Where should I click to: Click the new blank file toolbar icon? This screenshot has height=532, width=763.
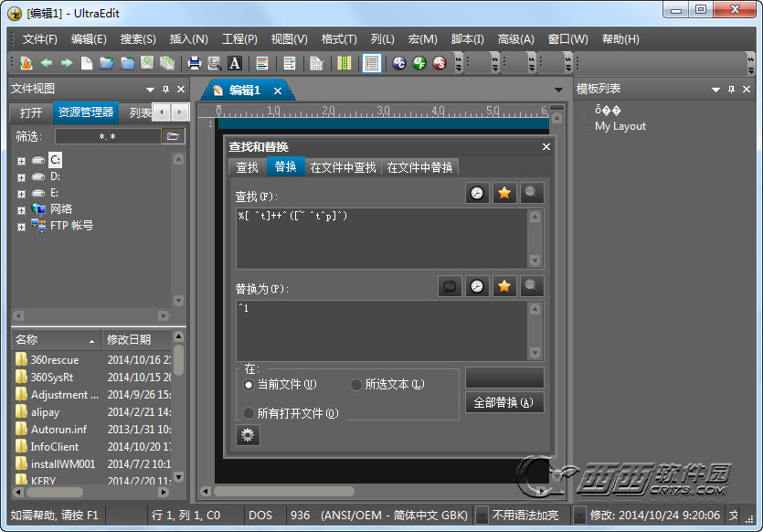click(x=87, y=63)
